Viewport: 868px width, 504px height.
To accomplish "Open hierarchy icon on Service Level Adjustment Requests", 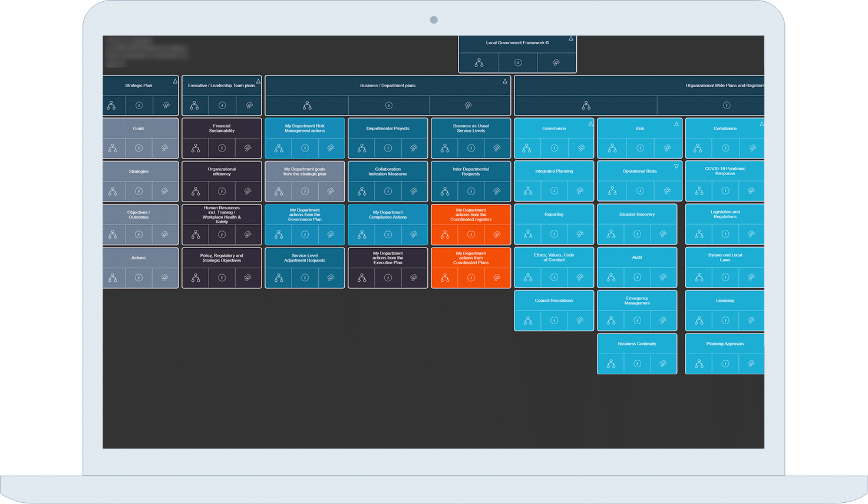I will [279, 278].
